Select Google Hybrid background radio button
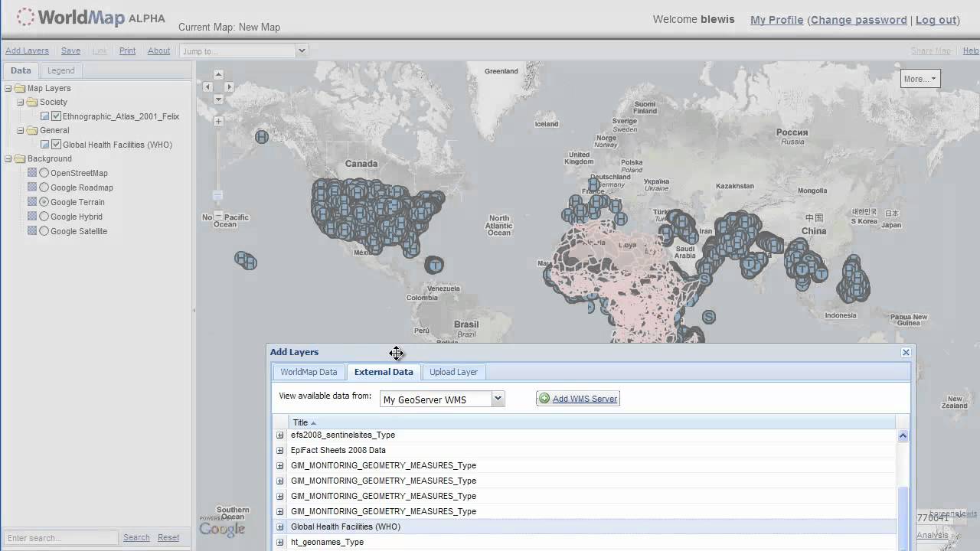 click(x=44, y=217)
